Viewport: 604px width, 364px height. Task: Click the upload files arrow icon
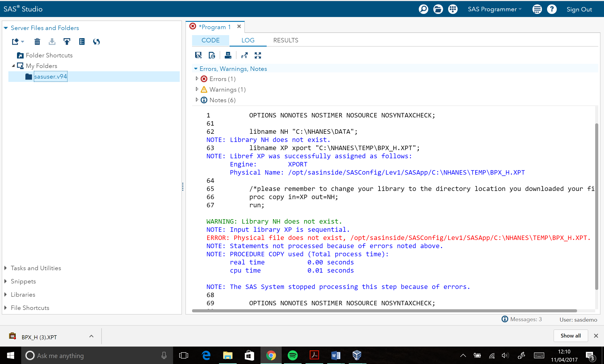click(67, 42)
